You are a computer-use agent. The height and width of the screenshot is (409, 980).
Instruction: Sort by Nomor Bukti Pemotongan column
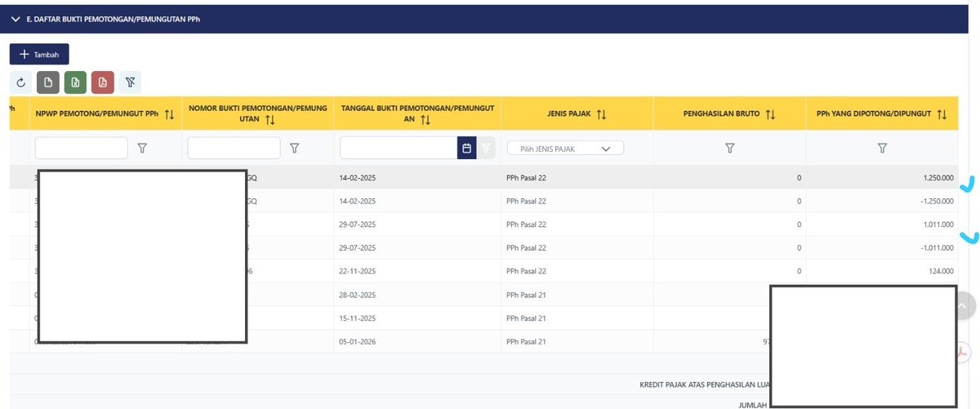[x=269, y=120]
